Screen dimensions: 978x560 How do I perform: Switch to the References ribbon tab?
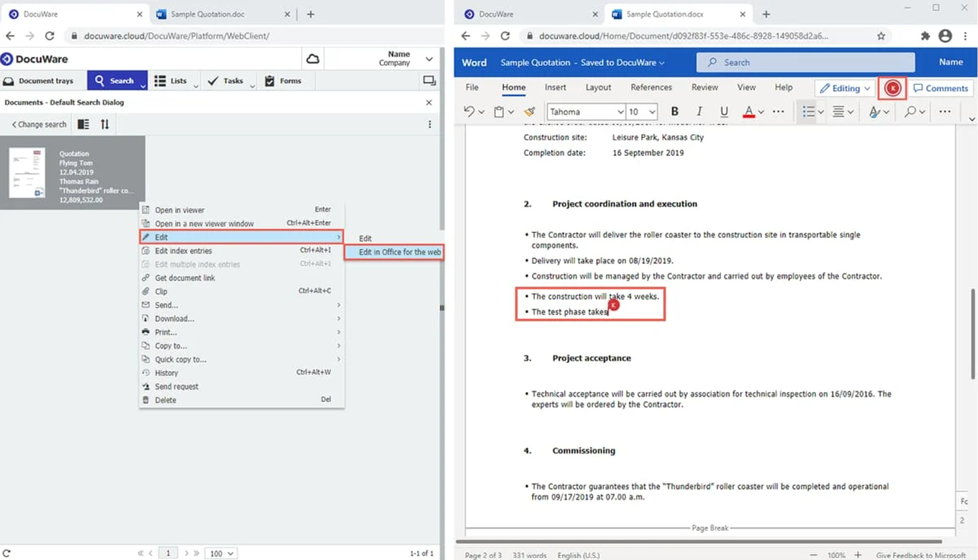pos(651,87)
